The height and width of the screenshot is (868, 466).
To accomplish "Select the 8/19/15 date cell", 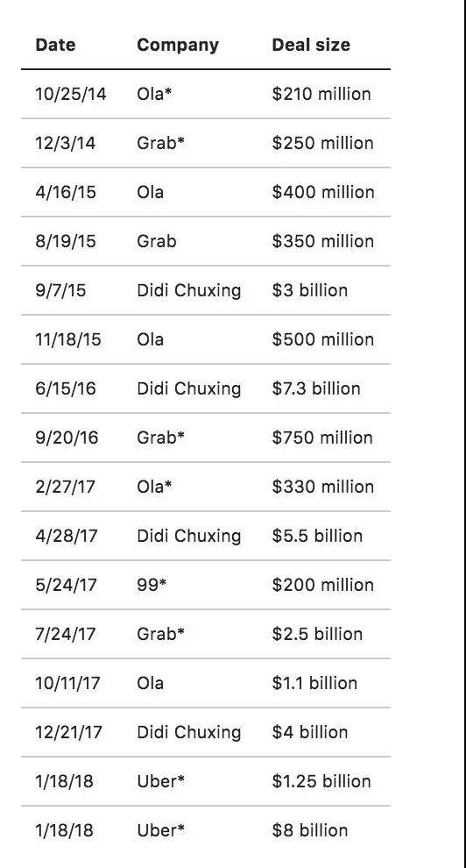I will point(65,241).
